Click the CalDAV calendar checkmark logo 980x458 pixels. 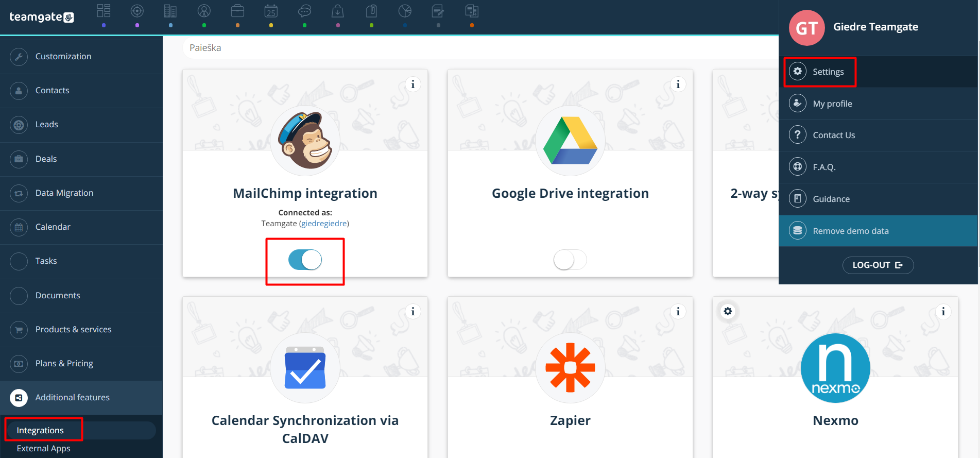(x=305, y=368)
